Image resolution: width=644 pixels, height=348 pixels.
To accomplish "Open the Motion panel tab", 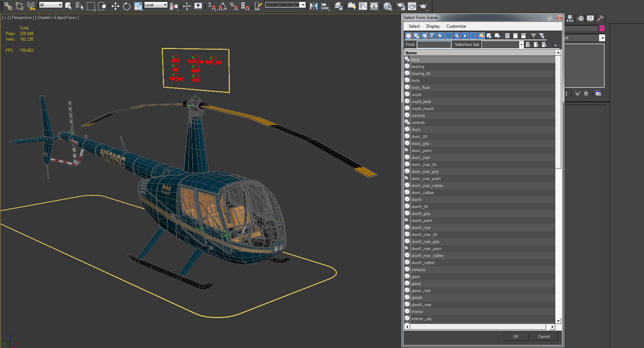I will [581, 18].
